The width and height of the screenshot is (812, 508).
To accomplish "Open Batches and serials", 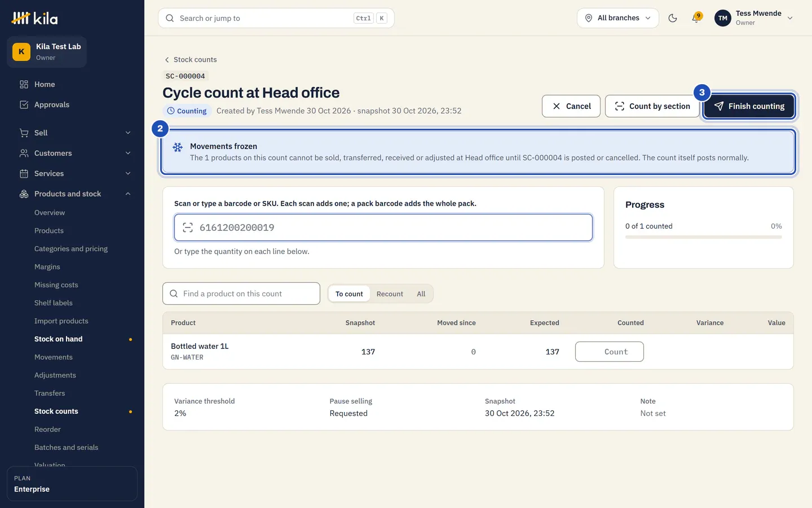I will click(67, 448).
